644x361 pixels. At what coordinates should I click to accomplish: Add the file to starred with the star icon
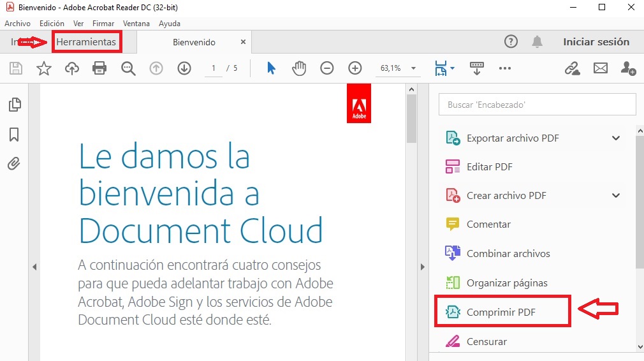pos(44,68)
